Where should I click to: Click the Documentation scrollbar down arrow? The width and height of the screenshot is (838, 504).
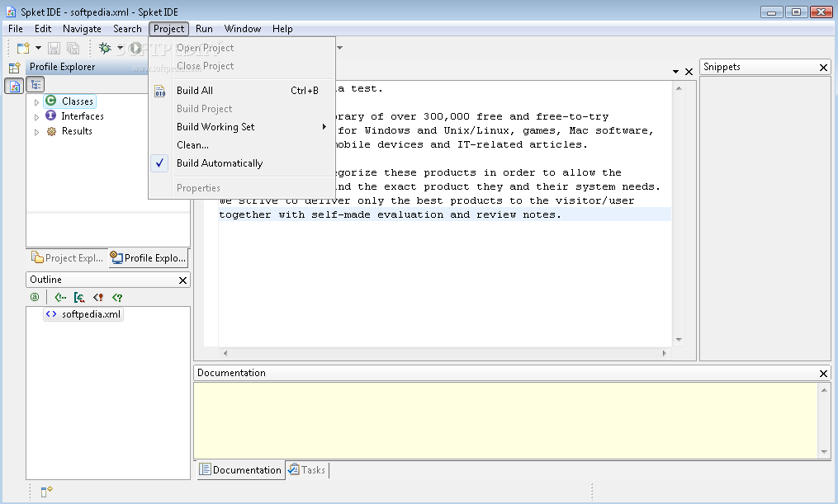[x=824, y=452]
